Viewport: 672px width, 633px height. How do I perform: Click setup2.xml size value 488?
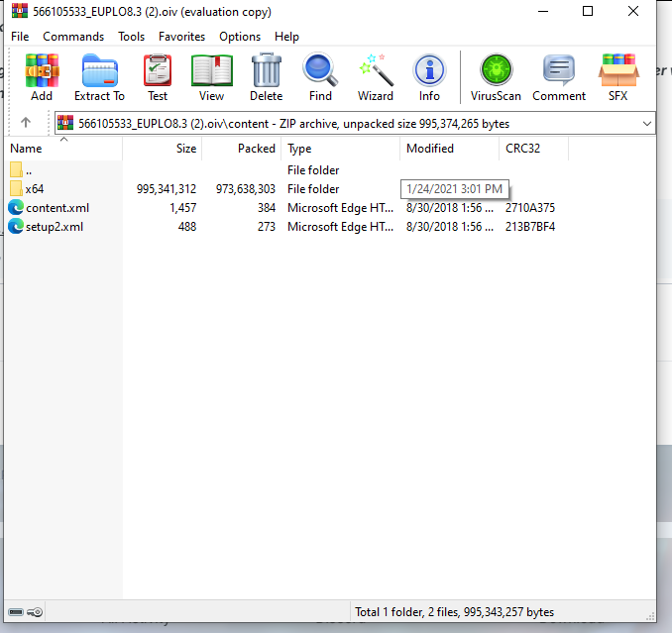pos(187,227)
